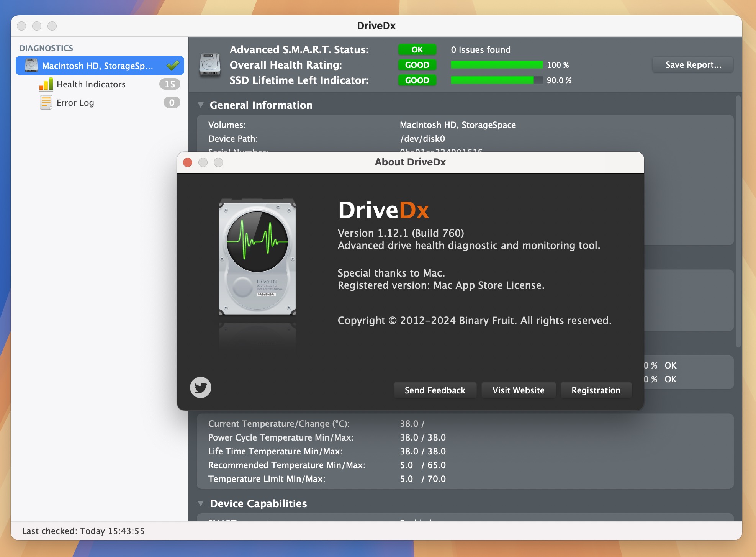This screenshot has height=557, width=756.
Task: Click the Twitter bird icon
Action: pos(201,387)
